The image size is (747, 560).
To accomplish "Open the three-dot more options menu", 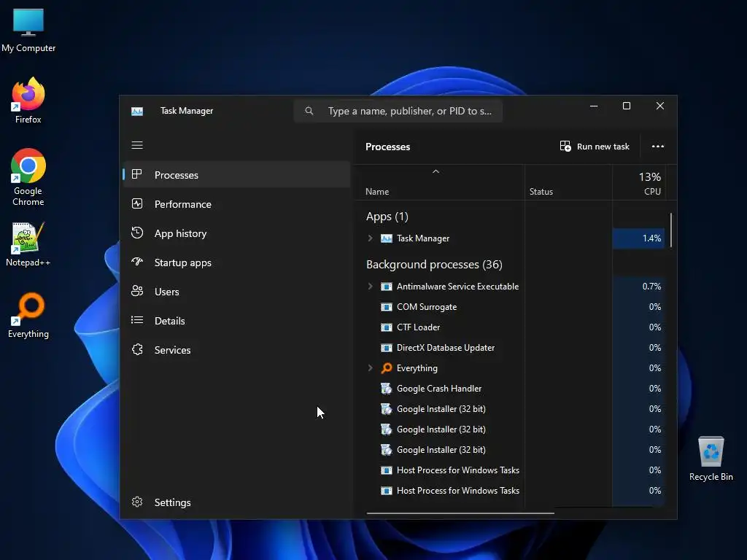I will coord(658,146).
